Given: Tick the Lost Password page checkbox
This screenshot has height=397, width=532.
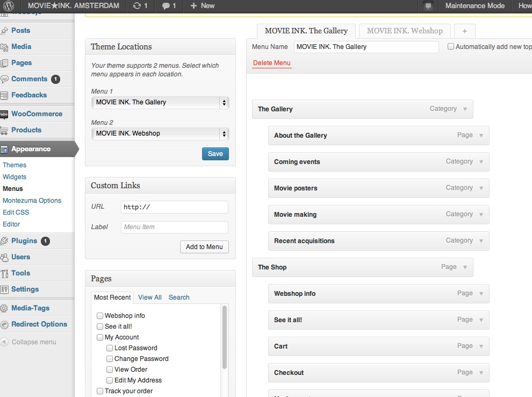Looking at the screenshot, I should (109, 348).
